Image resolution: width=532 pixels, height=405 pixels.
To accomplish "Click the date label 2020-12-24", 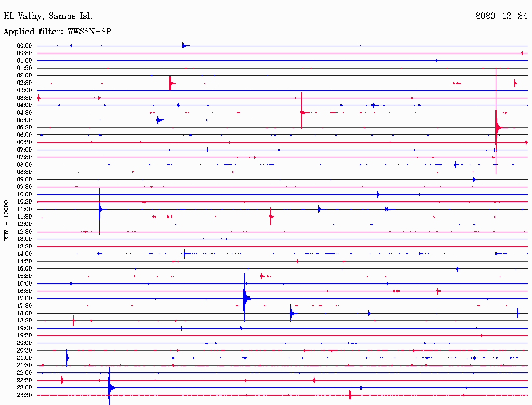I will [x=501, y=16].
